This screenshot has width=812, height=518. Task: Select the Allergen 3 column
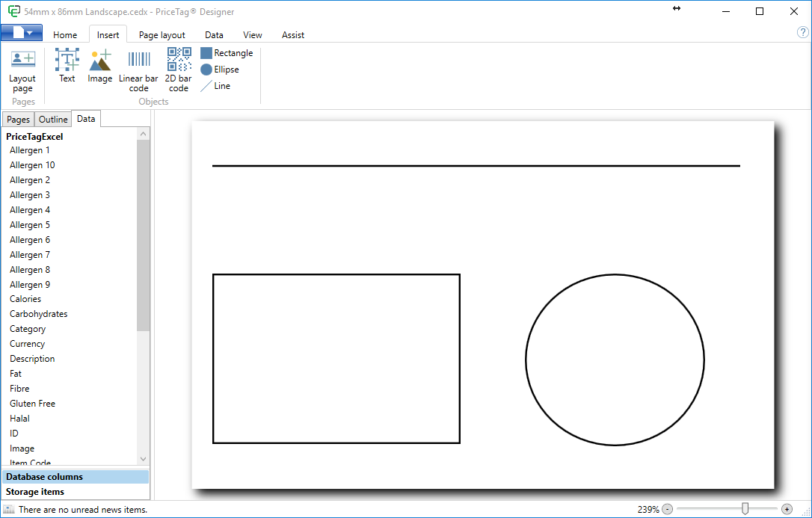pos(30,195)
